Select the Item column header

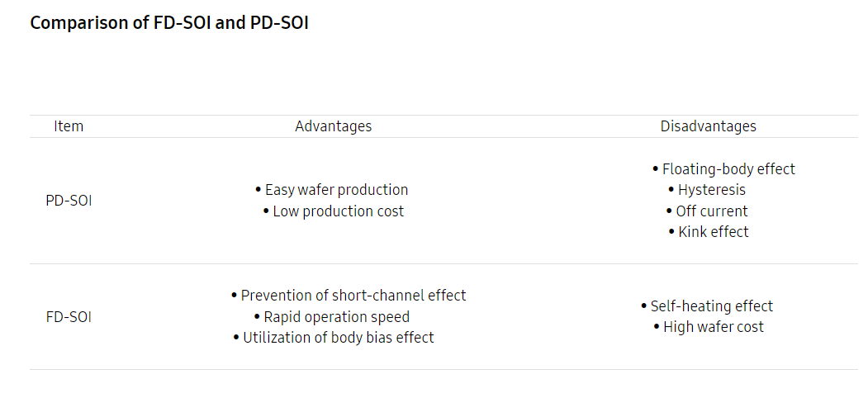69,126
